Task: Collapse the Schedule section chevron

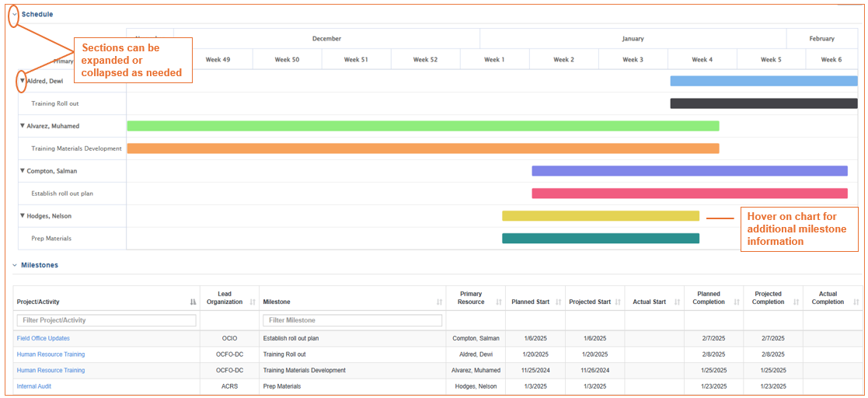Action: click(x=15, y=15)
